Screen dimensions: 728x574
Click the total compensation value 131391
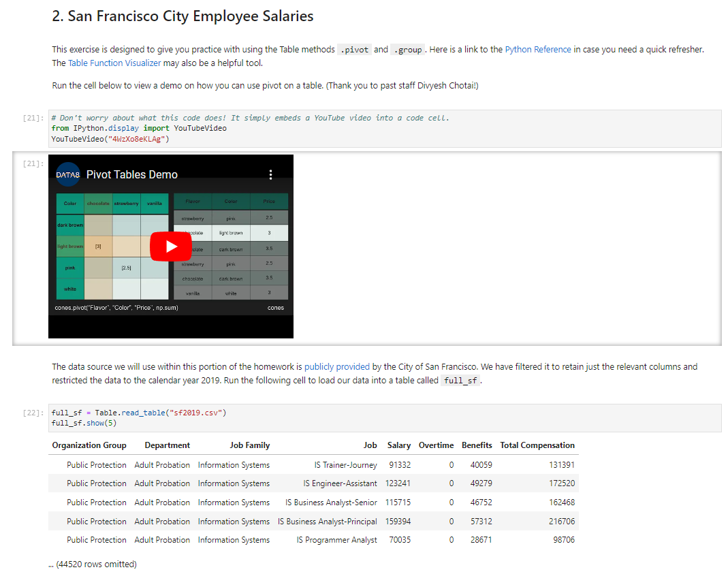pyautogui.click(x=562, y=465)
